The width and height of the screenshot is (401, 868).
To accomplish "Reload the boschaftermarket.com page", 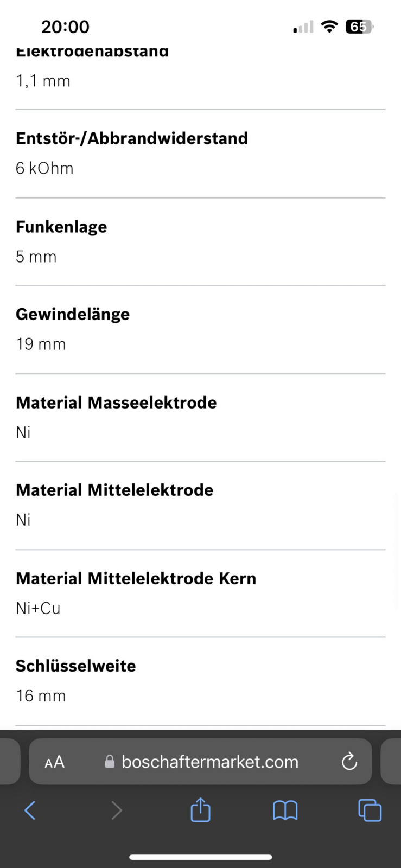I will [x=349, y=762].
